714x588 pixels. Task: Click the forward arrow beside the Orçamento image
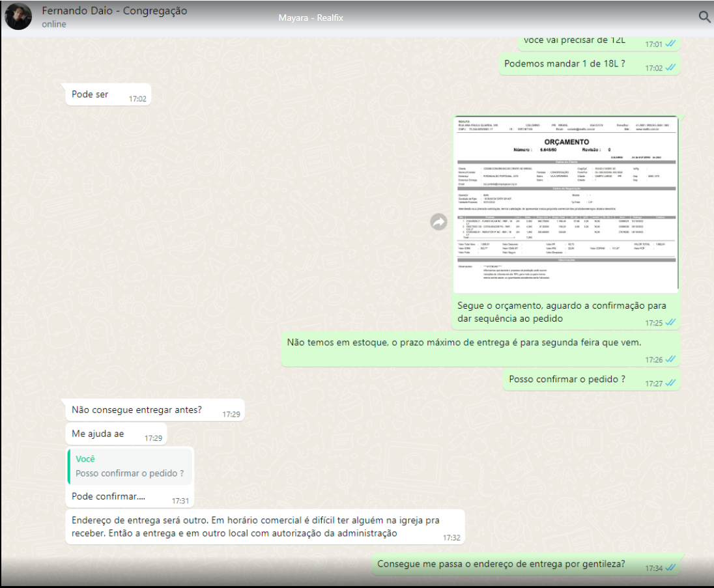pyautogui.click(x=438, y=222)
